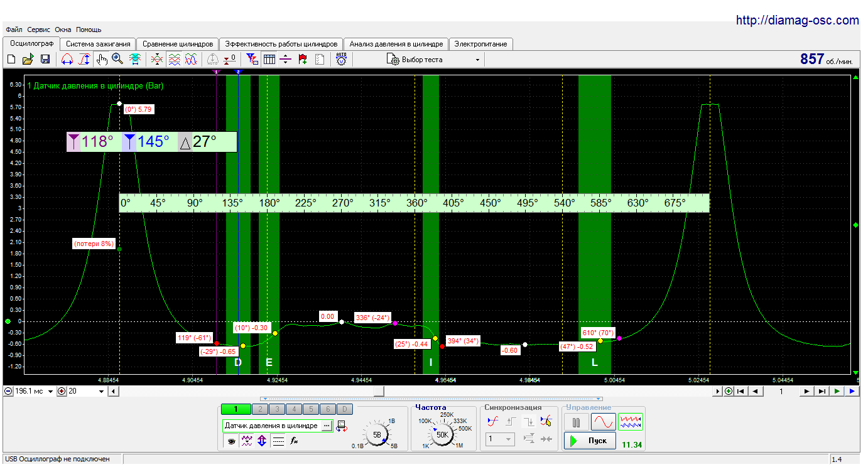Click the frequency knob 50K

[442, 434]
